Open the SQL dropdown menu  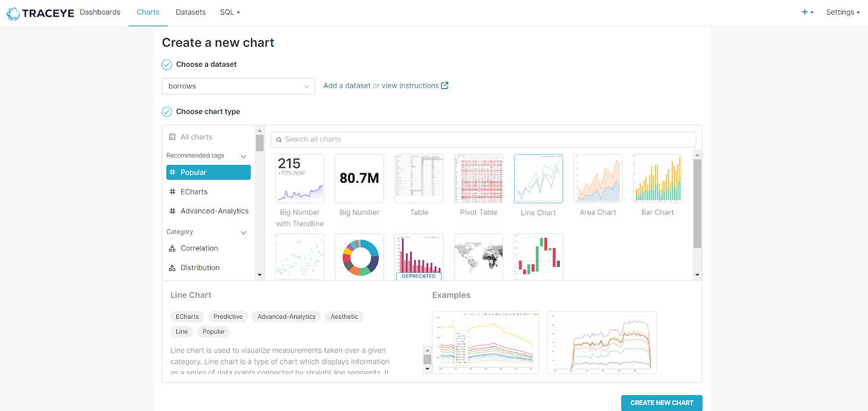click(x=230, y=12)
